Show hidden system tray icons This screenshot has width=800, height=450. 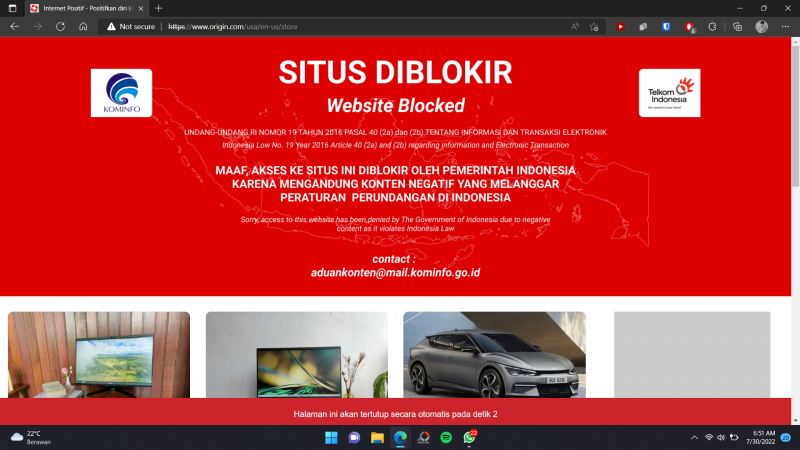click(x=694, y=437)
